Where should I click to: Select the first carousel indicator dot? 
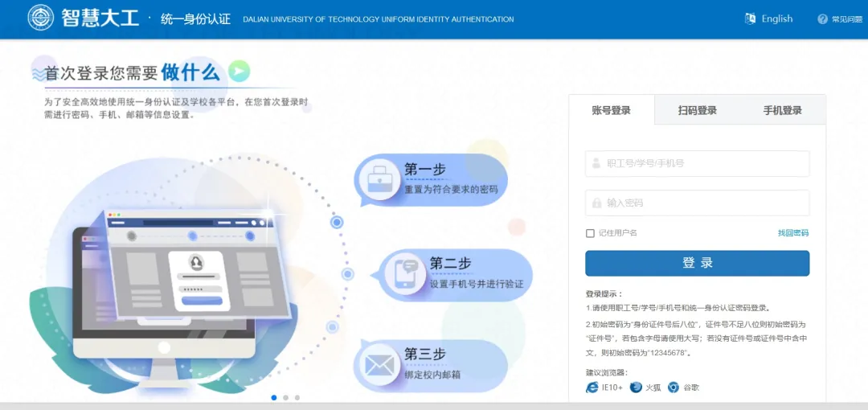pyautogui.click(x=274, y=397)
